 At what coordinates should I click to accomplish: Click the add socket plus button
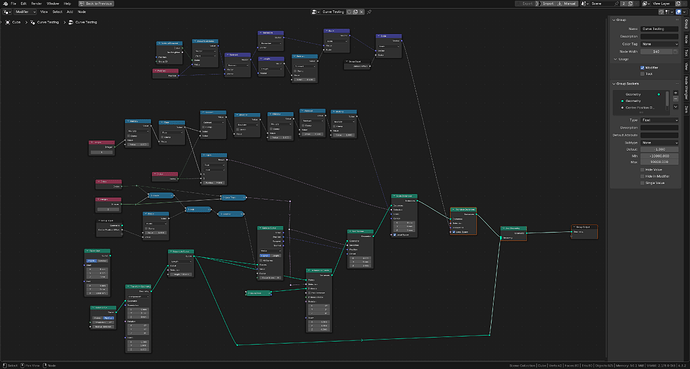pos(676,93)
